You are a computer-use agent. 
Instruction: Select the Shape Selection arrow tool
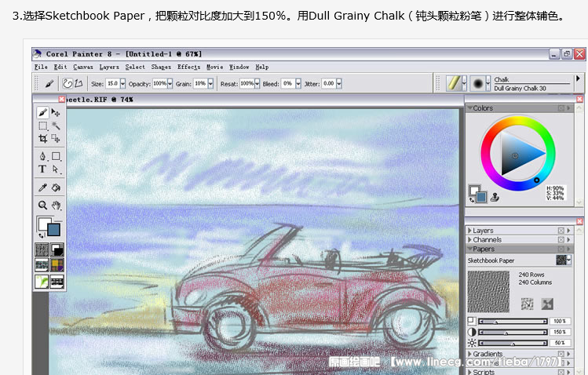click(x=56, y=169)
